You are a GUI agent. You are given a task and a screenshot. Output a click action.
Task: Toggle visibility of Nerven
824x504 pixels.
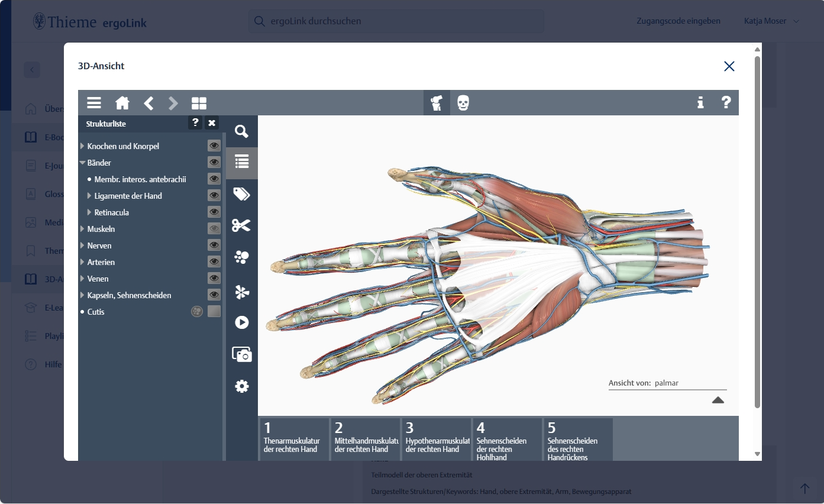coord(214,245)
